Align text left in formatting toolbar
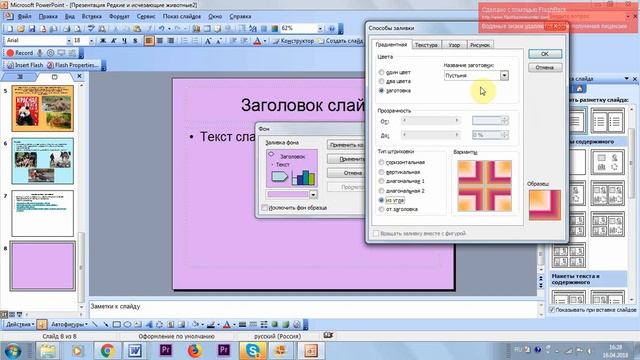Image resolution: width=640 pixels, height=360 pixels. pyautogui.click(x=149, y=41)
